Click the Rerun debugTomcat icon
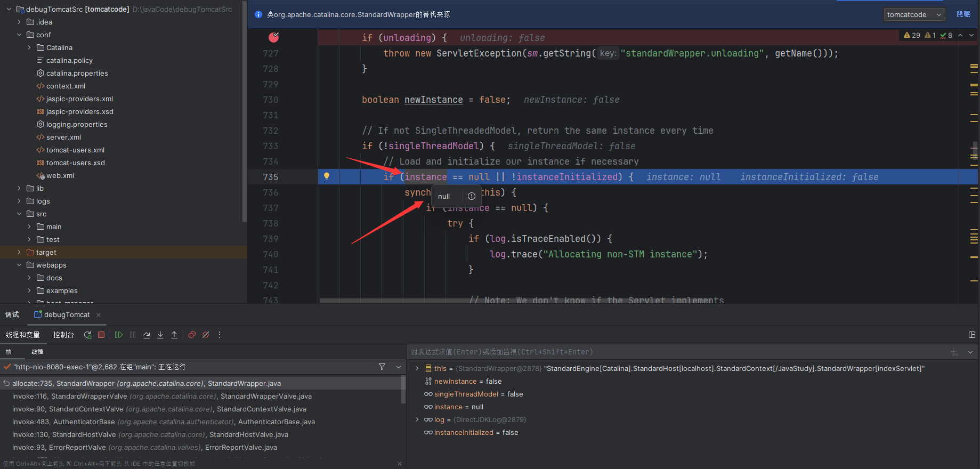This screenshot has height=469, width=980. [x=88, y=335]
